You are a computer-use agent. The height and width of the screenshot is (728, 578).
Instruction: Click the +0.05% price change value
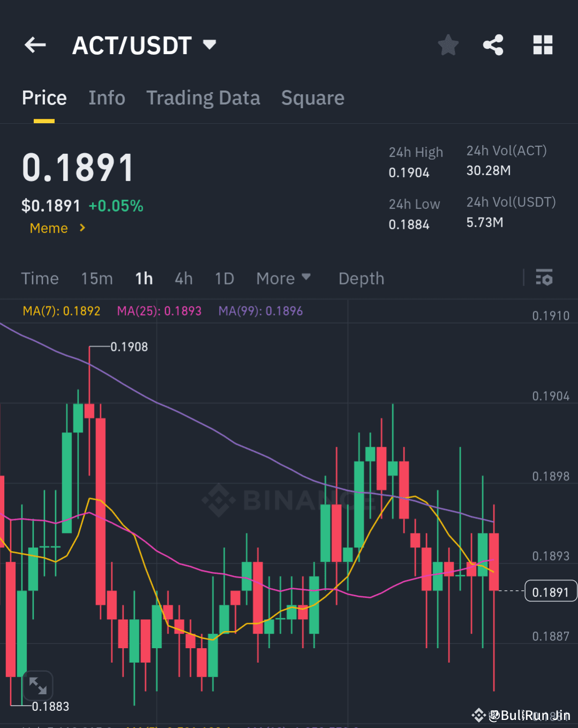click(x=116, y=206)
